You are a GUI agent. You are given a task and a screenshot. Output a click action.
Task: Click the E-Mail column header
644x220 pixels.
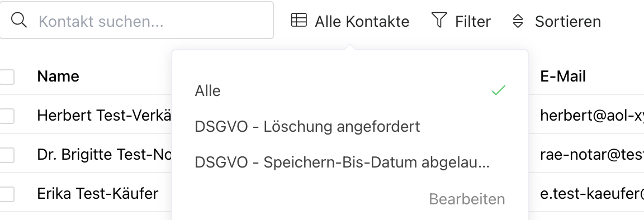pyautogui.click(x=563, y=76)
